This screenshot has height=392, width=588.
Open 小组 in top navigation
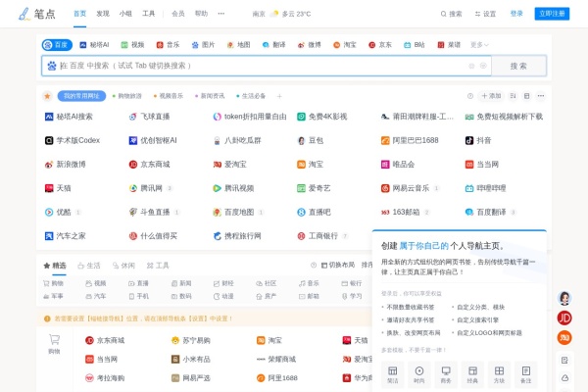coord(125,14)
